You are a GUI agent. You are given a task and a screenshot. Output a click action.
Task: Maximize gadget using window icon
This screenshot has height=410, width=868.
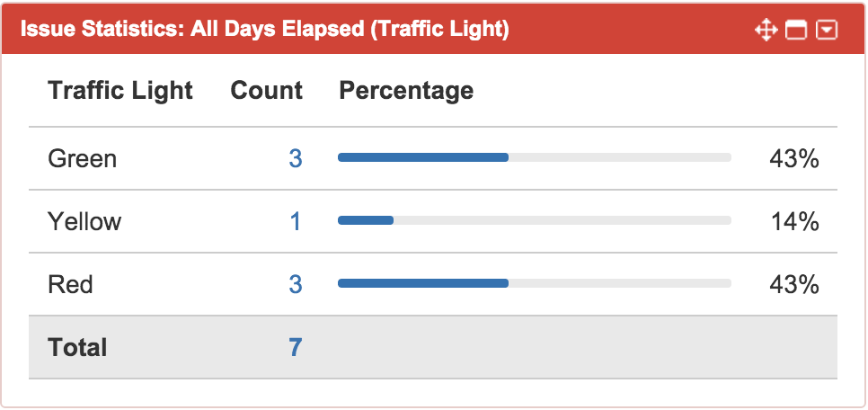click(796, 31)
